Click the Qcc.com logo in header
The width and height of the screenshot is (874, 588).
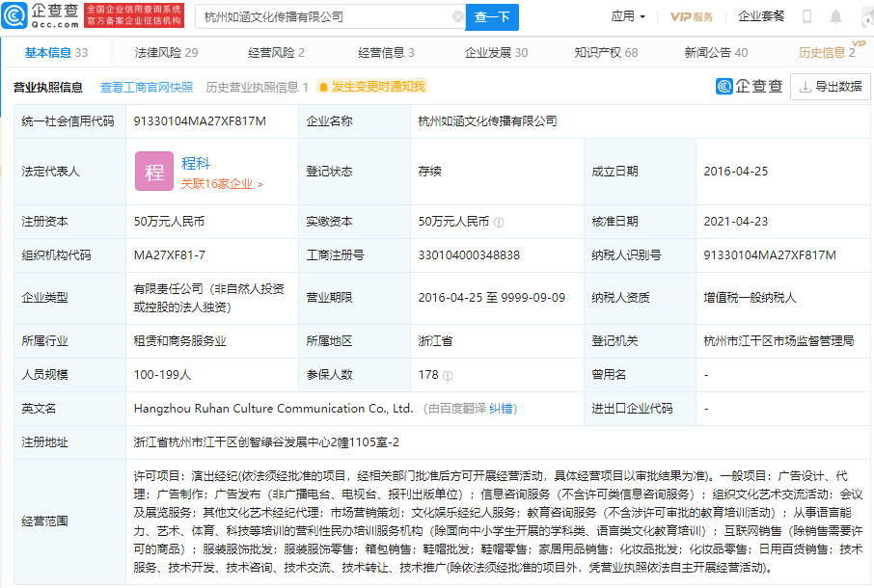coord(40,14)
